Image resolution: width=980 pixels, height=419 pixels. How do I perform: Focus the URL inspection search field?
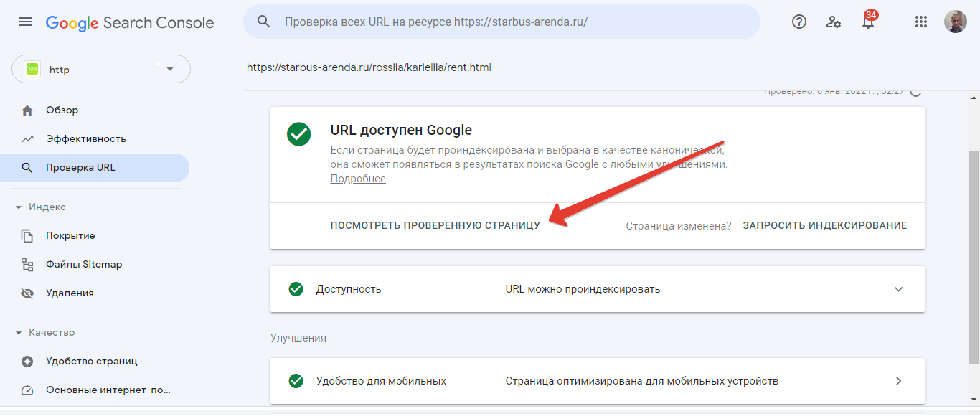tap(501, 22)
